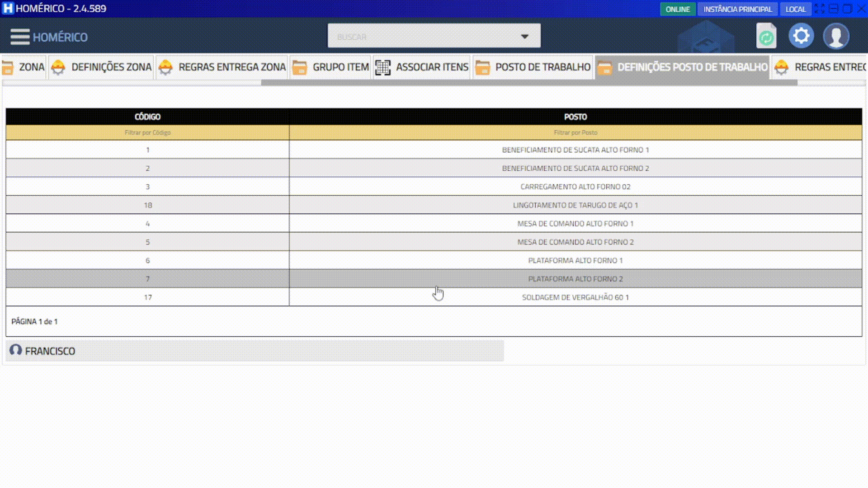Click the Instância Principal button
The width and height of the screenshot is (868, 488).
click(737, 9)
